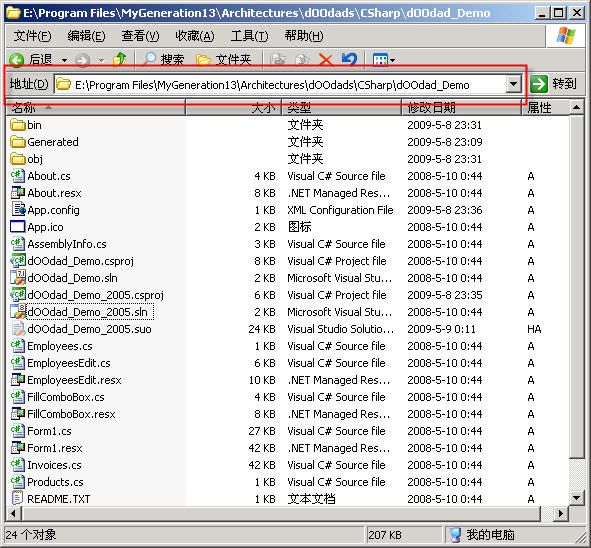
Task: Click the red Delete icon
Action: 326,60
